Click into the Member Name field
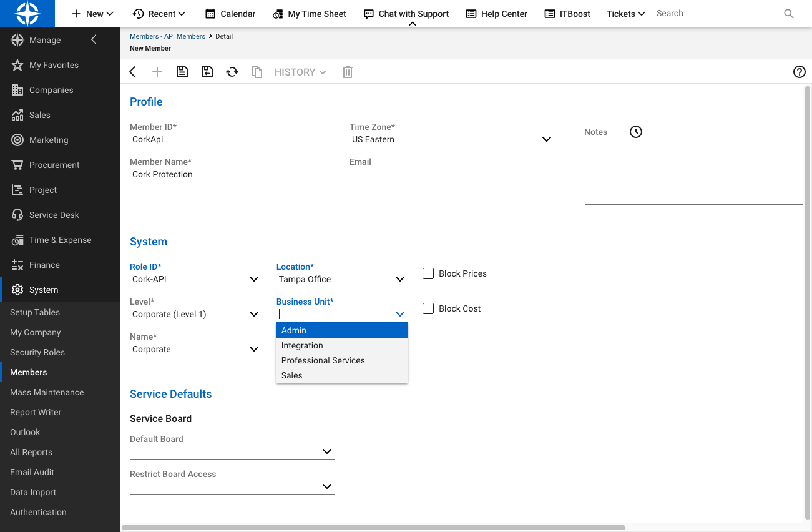The height and width of the screenshot is (532, 812). (232, 174)
